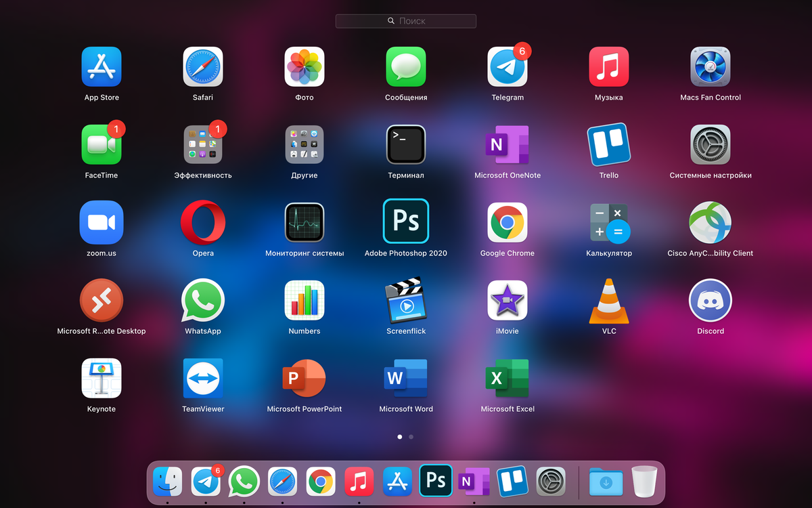Open WhatsApp from the Dock

pyautogui.click(x=244, y=482)
